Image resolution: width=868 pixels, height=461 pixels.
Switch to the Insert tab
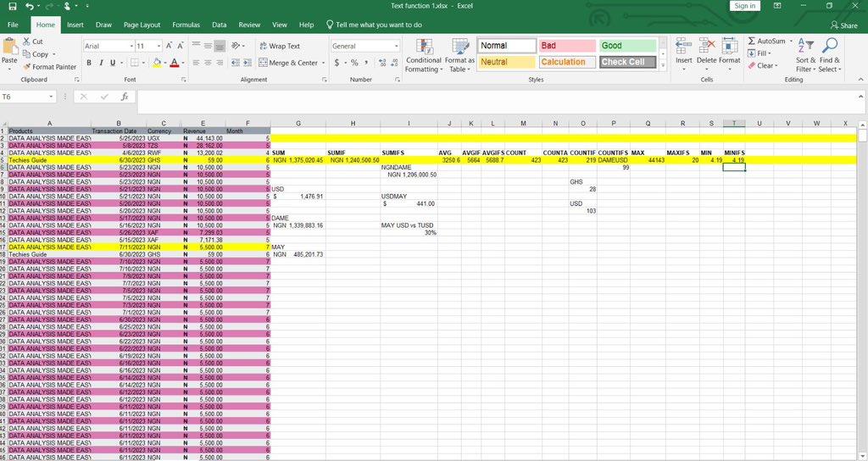click(75, 25)
